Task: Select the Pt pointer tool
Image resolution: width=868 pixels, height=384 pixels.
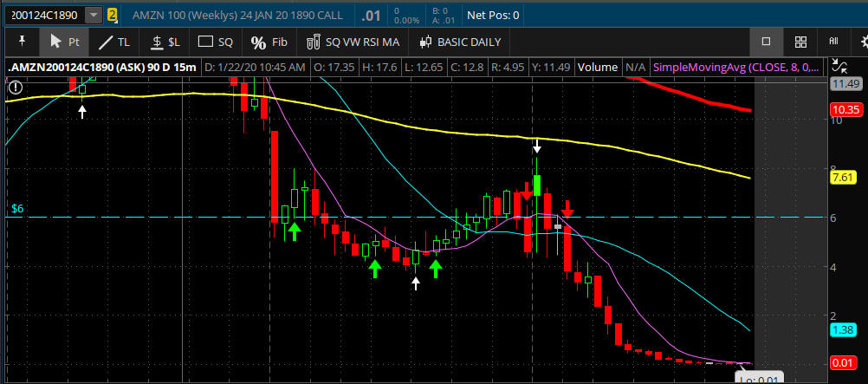Action: [x=66, y=42]
